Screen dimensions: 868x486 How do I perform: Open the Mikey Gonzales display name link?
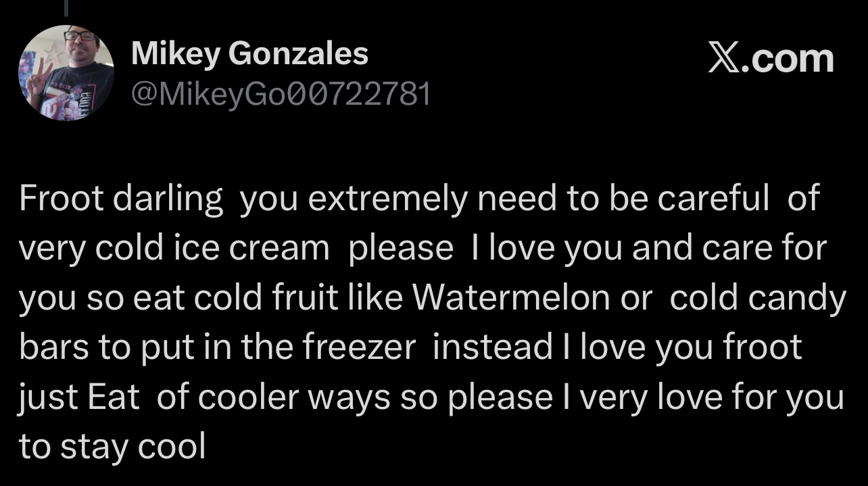tap(249, 54)
